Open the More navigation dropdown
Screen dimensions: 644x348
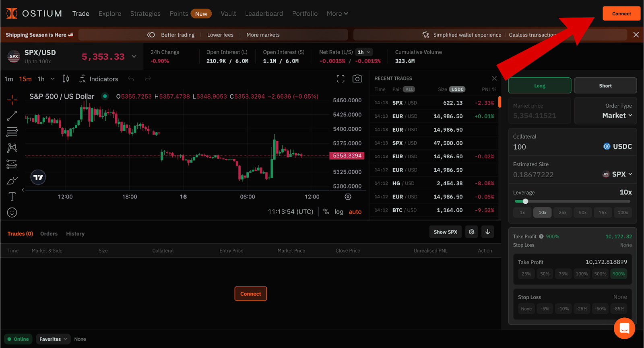pos(337,13)
